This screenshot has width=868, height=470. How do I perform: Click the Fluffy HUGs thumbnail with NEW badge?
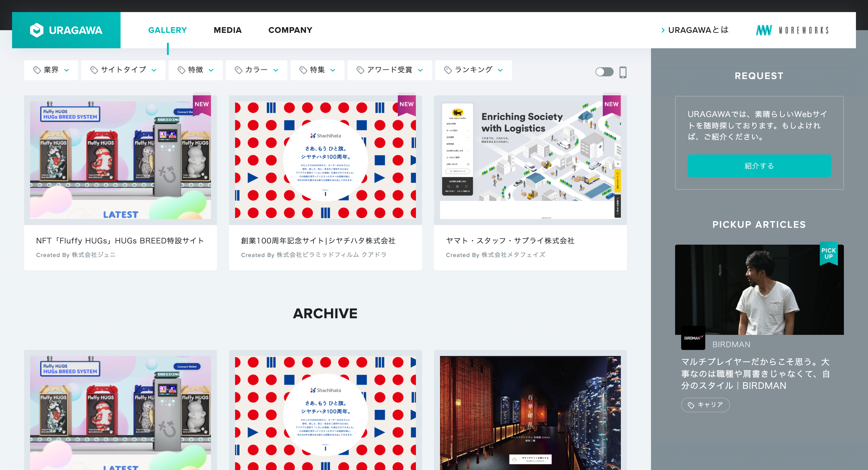(120, 160)
